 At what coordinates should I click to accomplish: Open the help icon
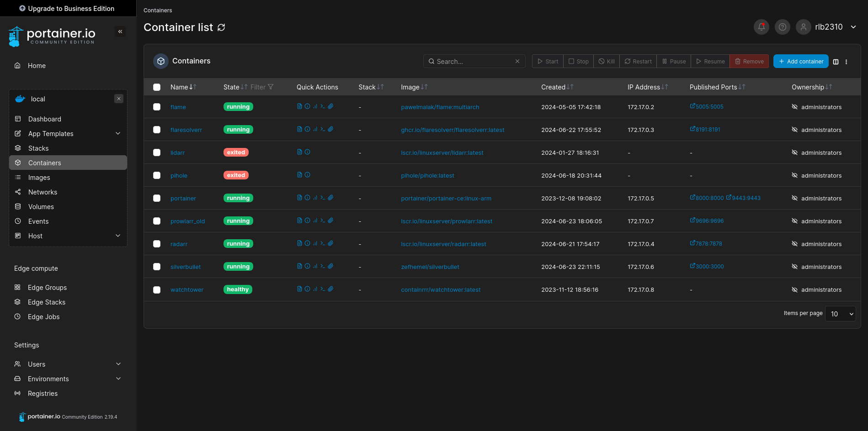pyautogui.click(x=783, y=27)
